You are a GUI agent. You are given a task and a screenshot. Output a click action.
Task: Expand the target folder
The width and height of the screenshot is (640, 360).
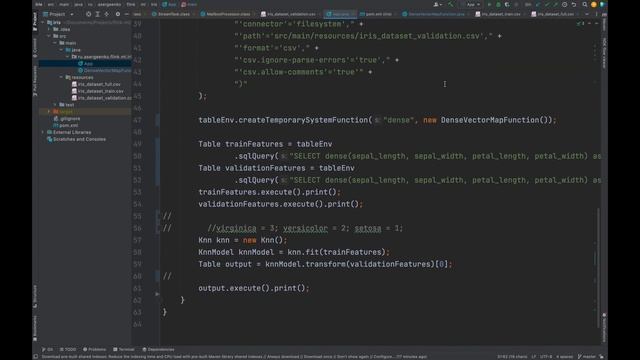[x=49, y=111]
